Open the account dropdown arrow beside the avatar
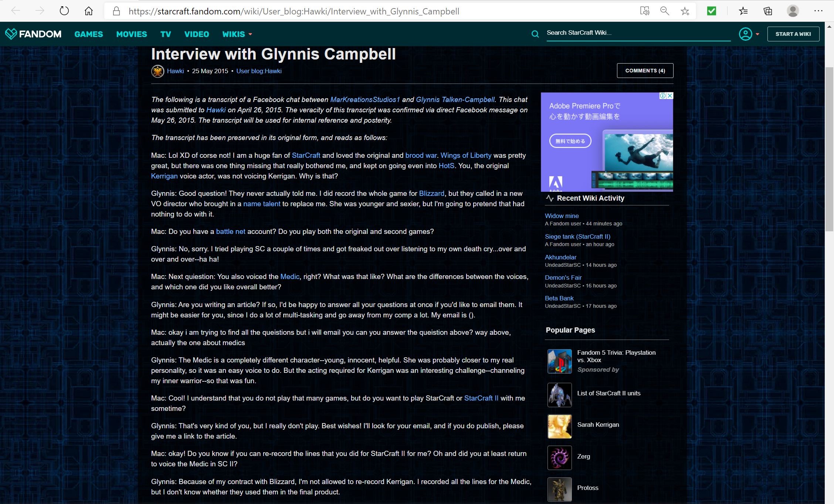 758,34
